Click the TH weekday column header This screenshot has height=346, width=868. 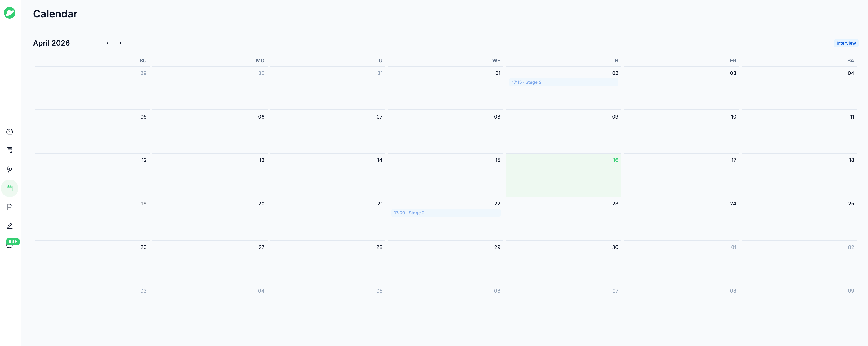[x=615, y=61]
